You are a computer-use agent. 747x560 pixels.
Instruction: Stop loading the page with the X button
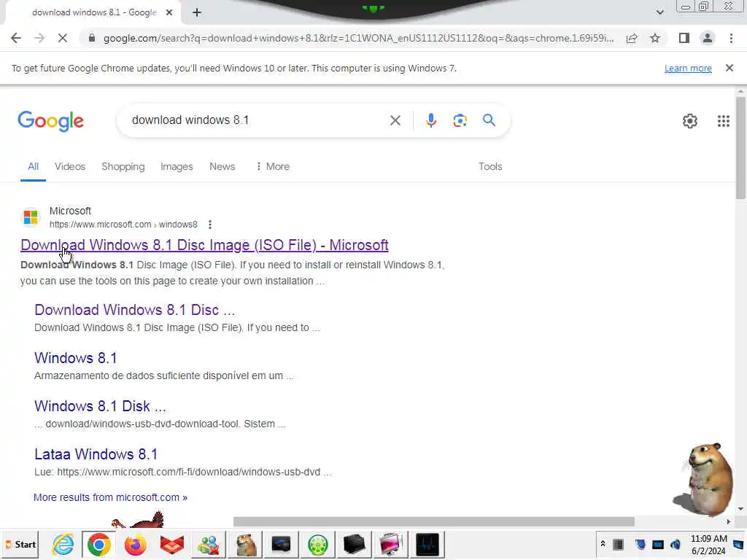click(x=63, y=38)
